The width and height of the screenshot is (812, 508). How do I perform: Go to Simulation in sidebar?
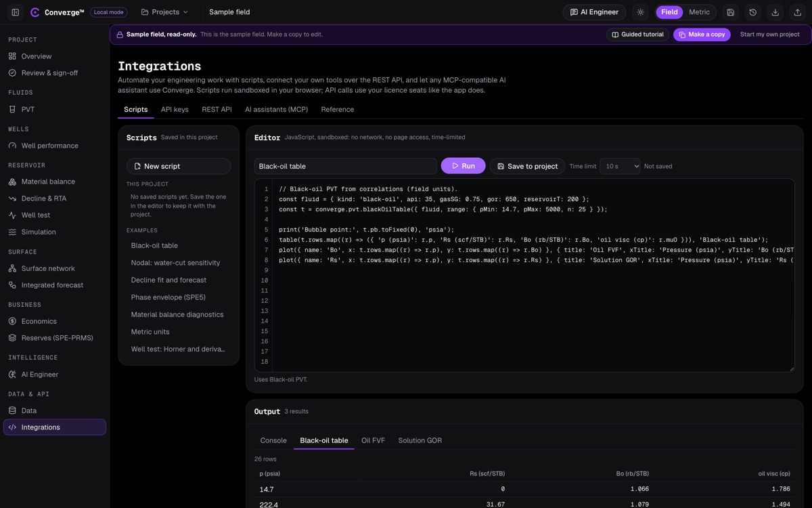(x=55, y=232)
